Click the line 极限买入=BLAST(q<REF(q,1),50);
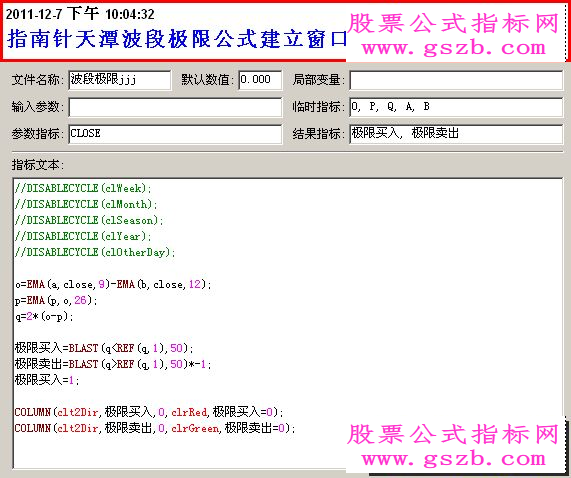This screenshot has width=571, height=478. 104,348
